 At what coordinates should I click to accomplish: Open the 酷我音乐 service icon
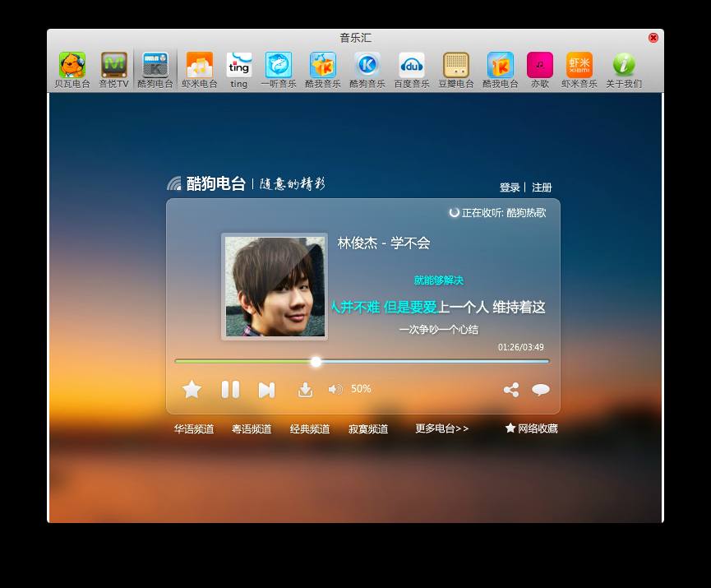323,71
